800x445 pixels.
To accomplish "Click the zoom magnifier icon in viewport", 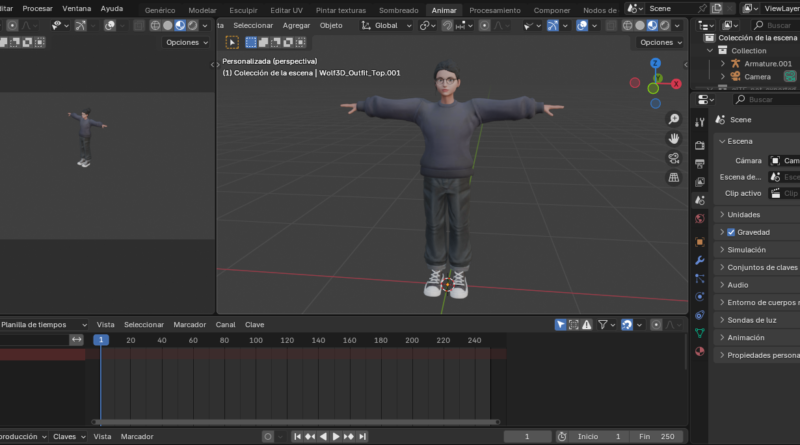I will click(674, 120).
